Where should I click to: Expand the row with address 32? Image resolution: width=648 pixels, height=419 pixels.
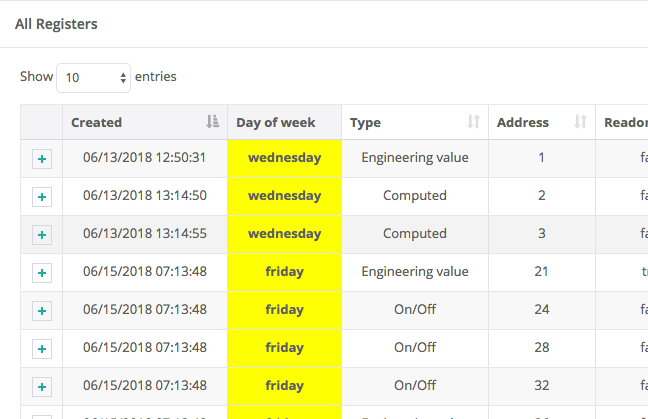click(x=42, y=387)
